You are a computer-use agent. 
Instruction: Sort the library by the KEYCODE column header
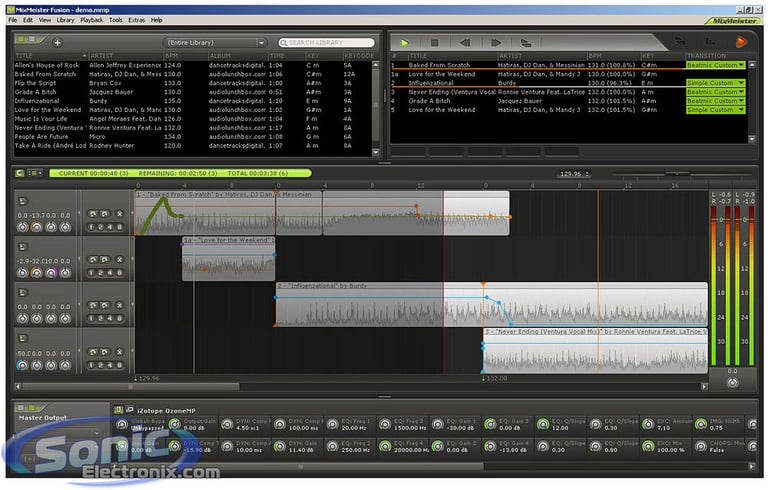coord(359,56)
